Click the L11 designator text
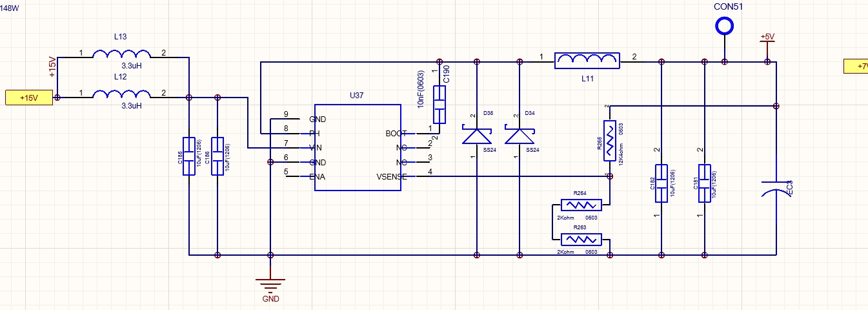 pyautogui.click(x=587, y=79)
